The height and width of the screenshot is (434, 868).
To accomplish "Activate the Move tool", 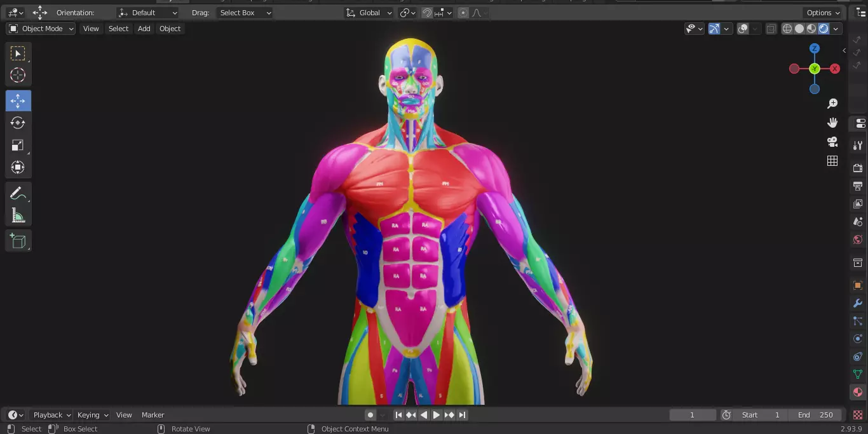I will click(18, 101).
